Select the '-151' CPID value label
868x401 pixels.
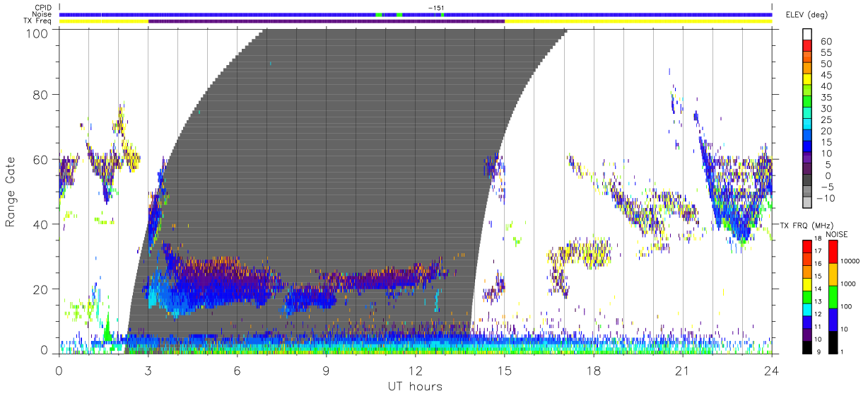coord(436,7)
